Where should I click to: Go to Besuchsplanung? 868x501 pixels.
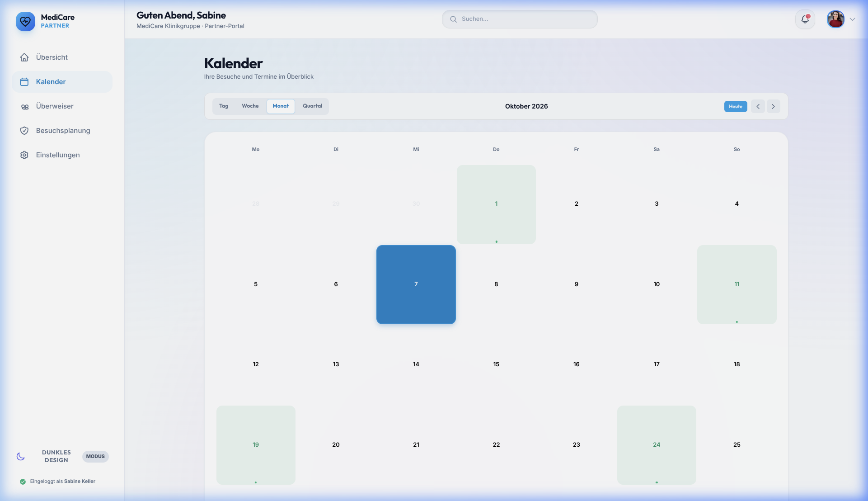(62, 131)
